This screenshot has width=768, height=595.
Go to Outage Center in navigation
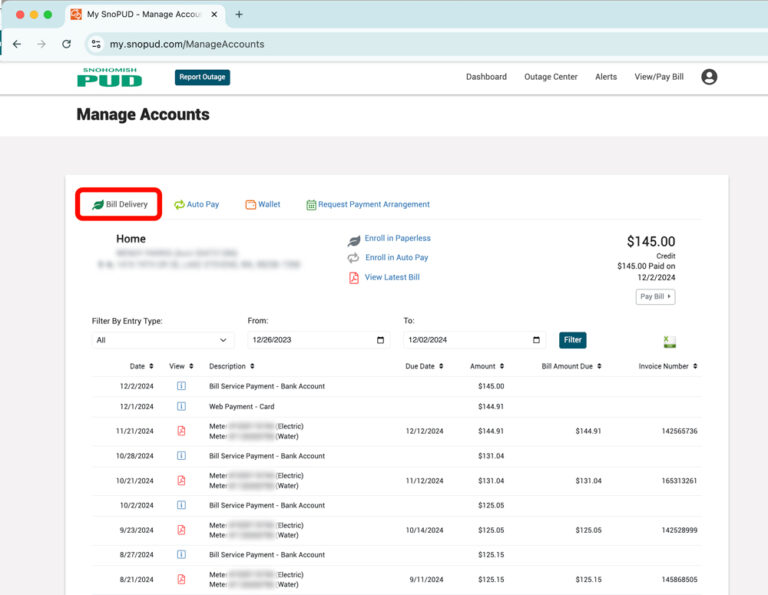(x=550, y=77)
